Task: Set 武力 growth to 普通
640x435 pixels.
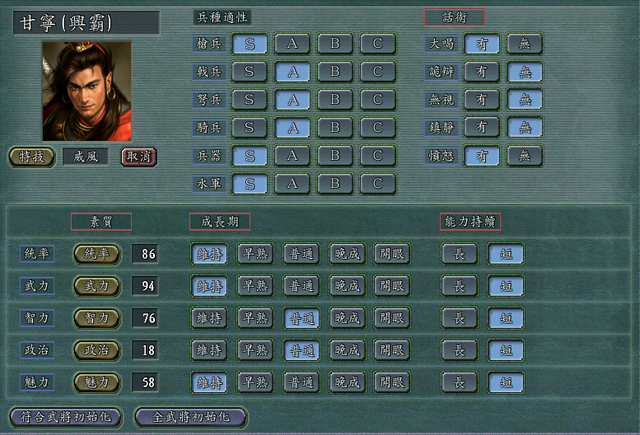Action: 301,286
